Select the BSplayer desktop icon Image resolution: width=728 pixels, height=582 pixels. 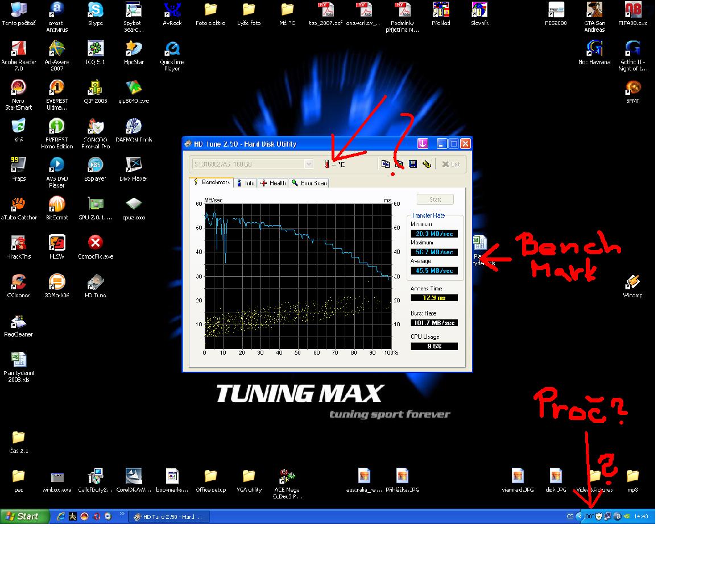coord(96,169)
